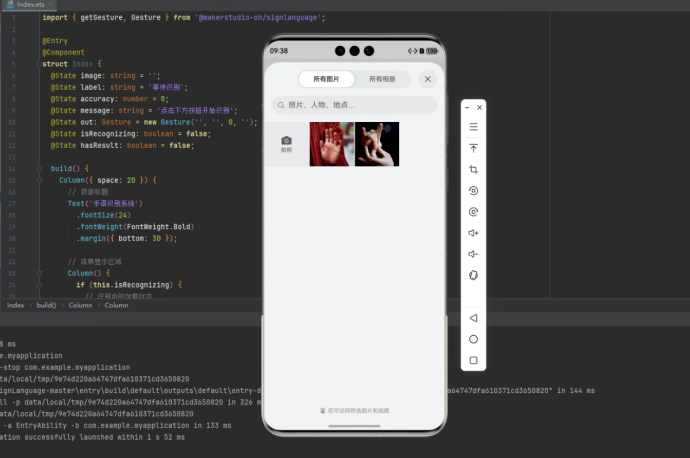Tap the emulator recent apps square button
This screenshot has width=690, height=458.
473,360
